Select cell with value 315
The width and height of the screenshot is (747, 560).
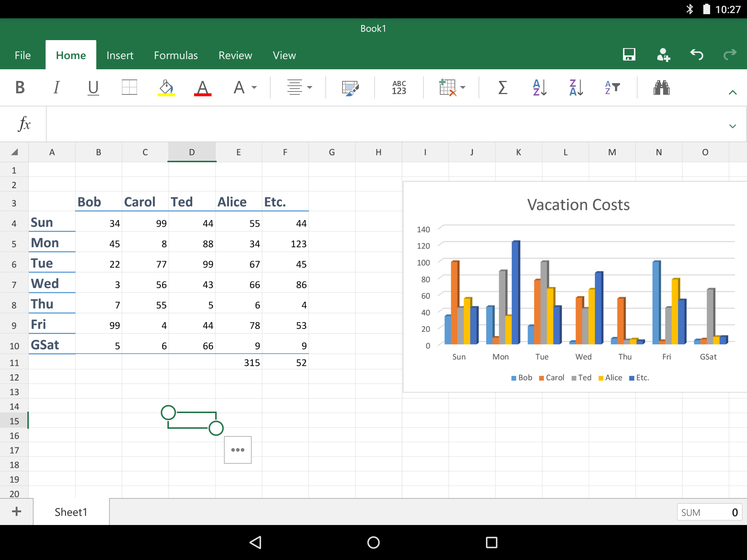tap(239, 362)
